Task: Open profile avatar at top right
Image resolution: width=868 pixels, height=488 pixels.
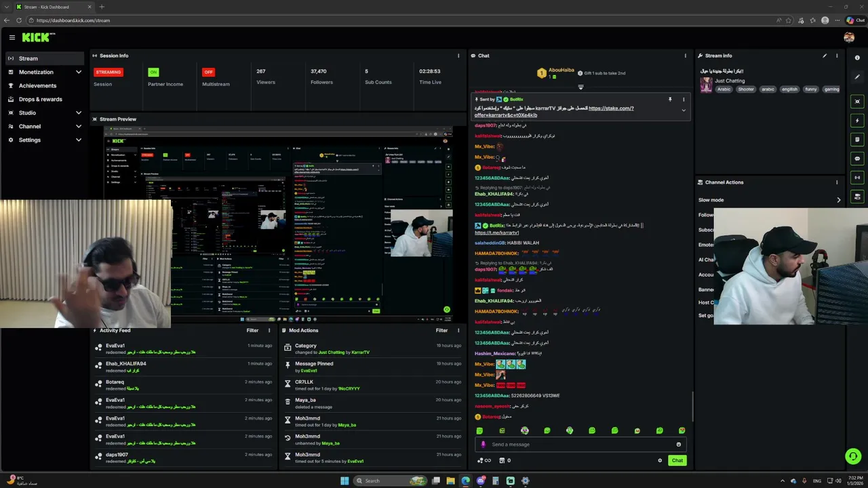Action: click(849, 38)
